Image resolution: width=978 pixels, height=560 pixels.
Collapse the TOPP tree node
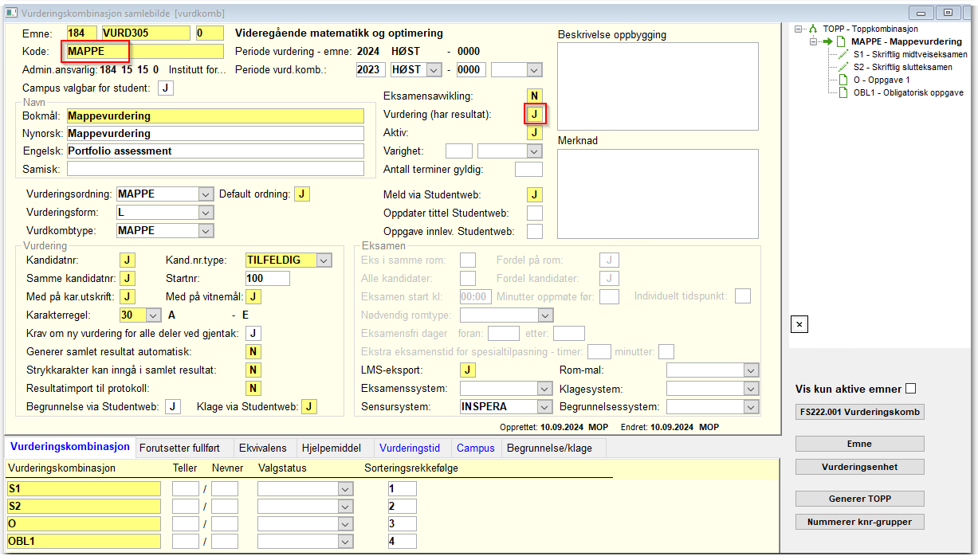[x=799, y=29]
